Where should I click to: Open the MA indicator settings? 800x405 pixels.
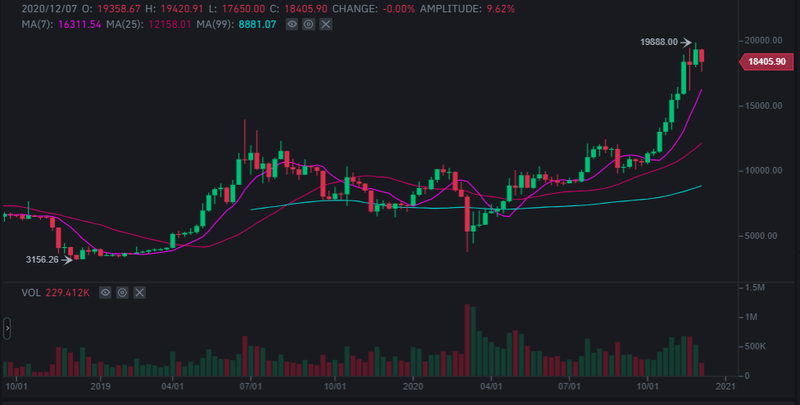point(307,21)
